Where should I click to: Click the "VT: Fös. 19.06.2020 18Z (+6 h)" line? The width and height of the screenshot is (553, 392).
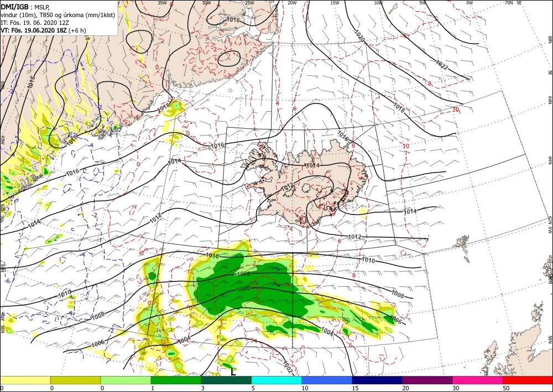click(43, 30)
